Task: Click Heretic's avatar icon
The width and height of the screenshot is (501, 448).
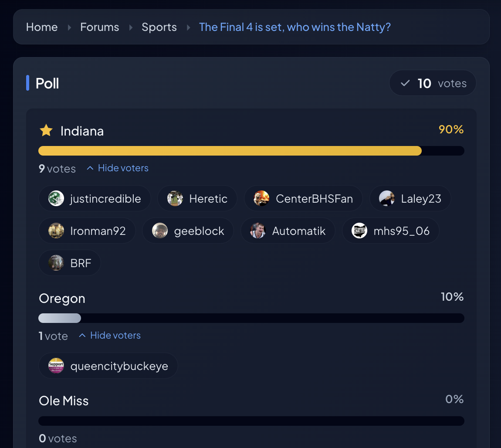Action: [175, 199]
